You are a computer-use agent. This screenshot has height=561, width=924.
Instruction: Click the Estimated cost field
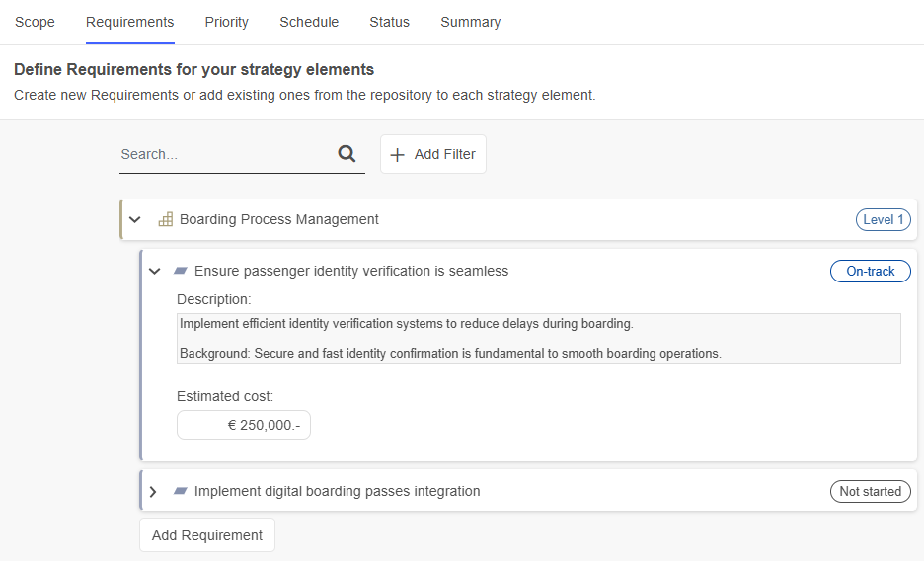click(244, 425)
